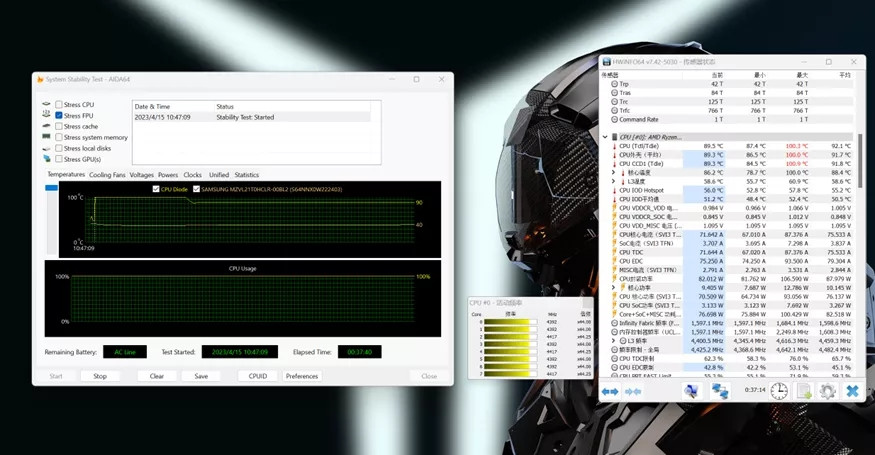Click thermometer icon beside CPU IOD Hotspot
Viewport: 875px width, 455px height.
tap(614, 190)
